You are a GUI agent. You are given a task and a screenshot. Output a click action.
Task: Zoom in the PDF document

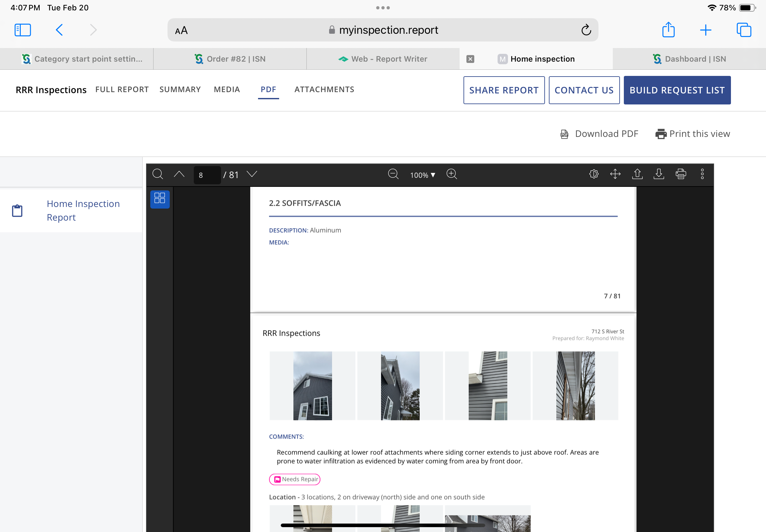click(x=451, y=174)
